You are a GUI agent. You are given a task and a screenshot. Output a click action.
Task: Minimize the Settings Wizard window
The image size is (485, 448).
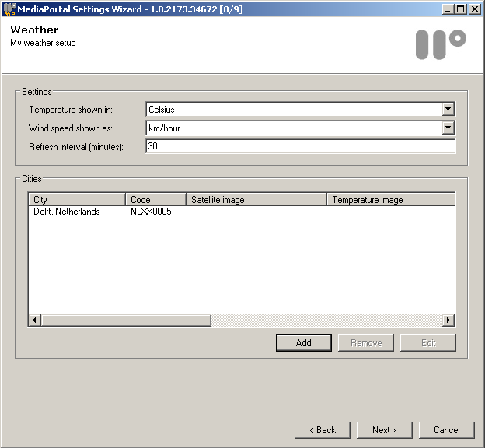(447, 9)
